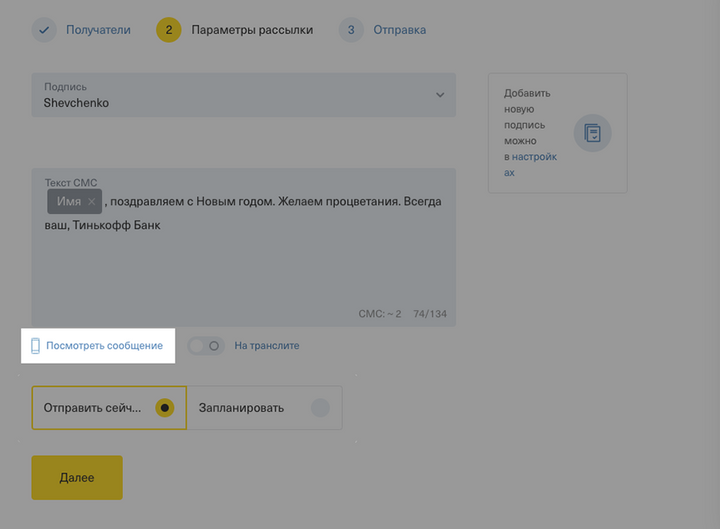Select the Параметры рассылки step label
This screenshot has height=529, width=720.
[252, 30]
